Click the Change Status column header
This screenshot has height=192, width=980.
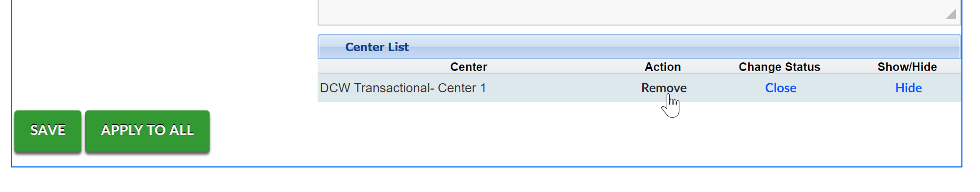pos(779,67)
